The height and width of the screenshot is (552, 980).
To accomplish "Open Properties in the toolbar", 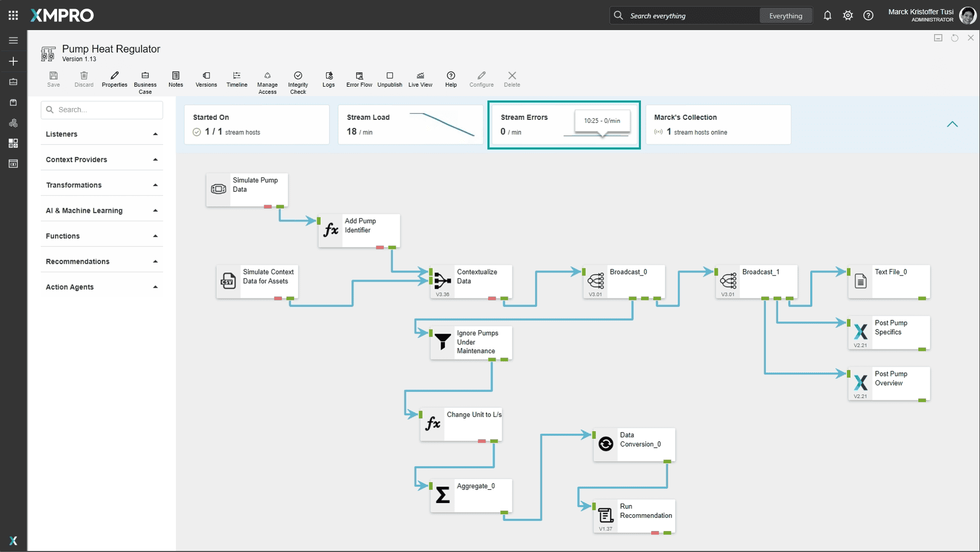I will (x=114, y=79).
